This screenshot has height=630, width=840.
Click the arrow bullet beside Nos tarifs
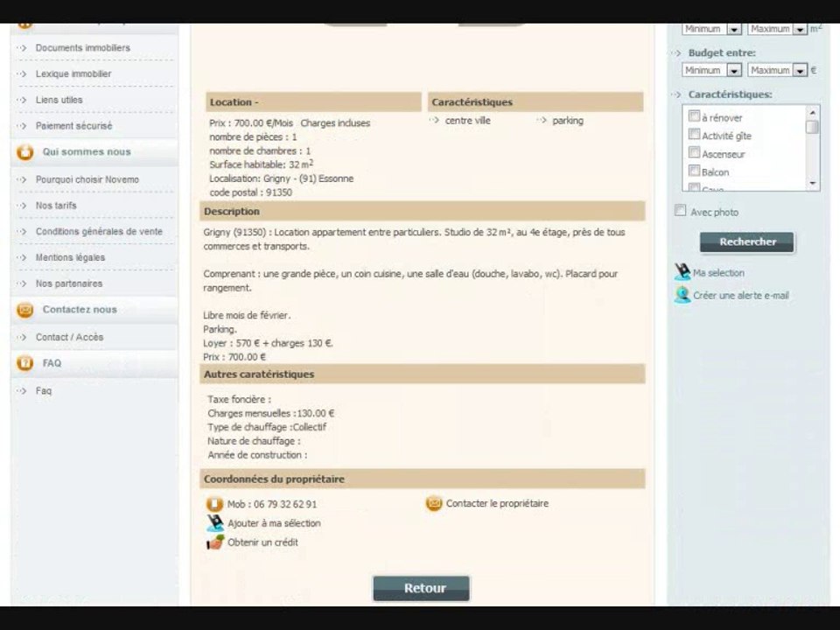coord(21,206)
